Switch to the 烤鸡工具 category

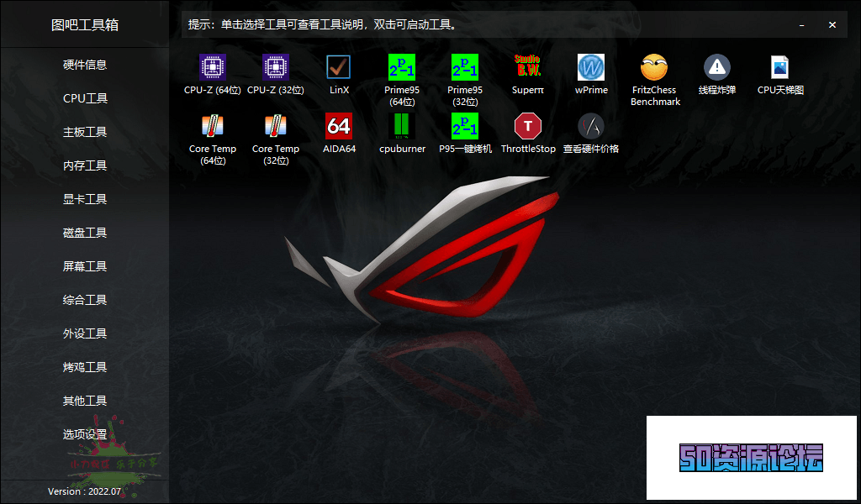point(85,367)
